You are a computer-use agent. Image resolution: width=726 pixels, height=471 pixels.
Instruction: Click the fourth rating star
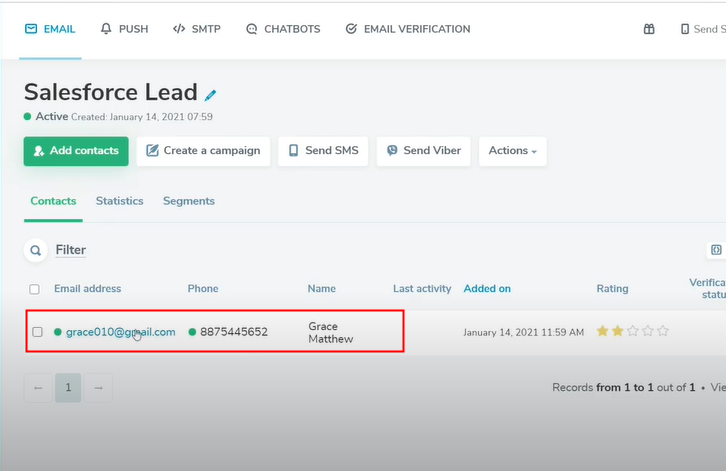[x=648, y=331]
